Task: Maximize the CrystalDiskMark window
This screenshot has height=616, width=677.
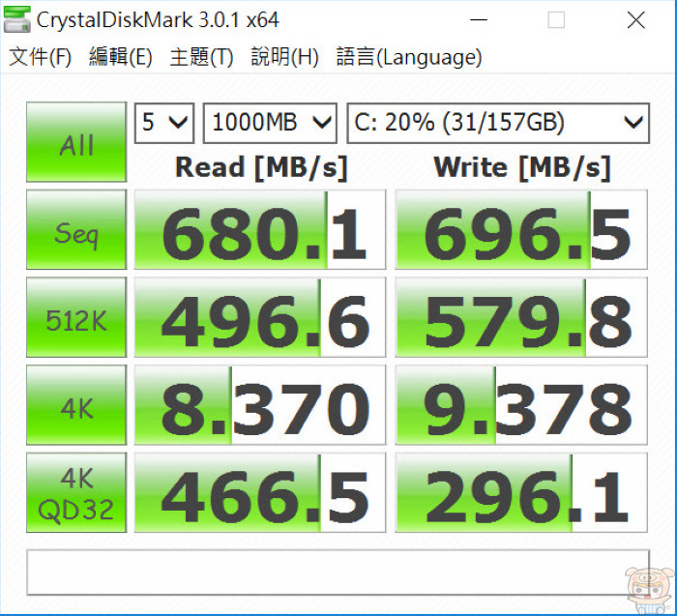Action: tap(556, 20)
